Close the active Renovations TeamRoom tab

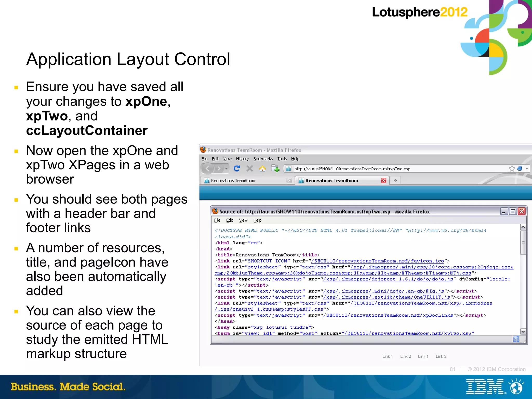coord(384,181)
